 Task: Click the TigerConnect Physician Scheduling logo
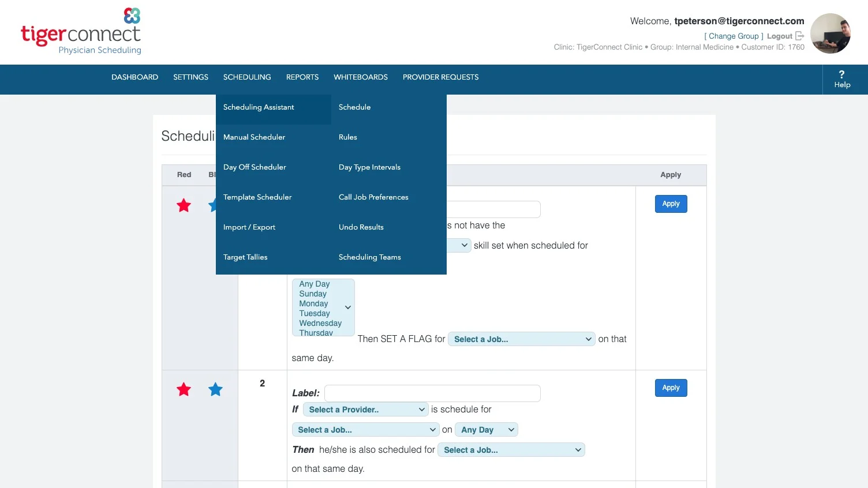pos(81,31)
